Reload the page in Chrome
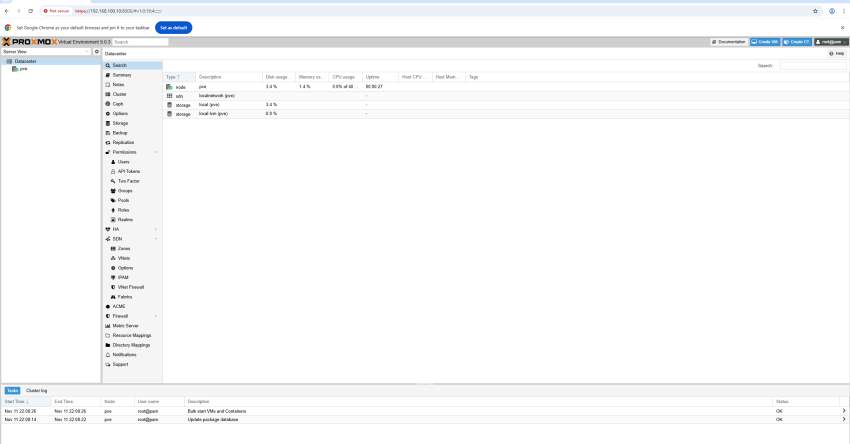The height and width of the screenshot is (444, 850). coord(30,11)
